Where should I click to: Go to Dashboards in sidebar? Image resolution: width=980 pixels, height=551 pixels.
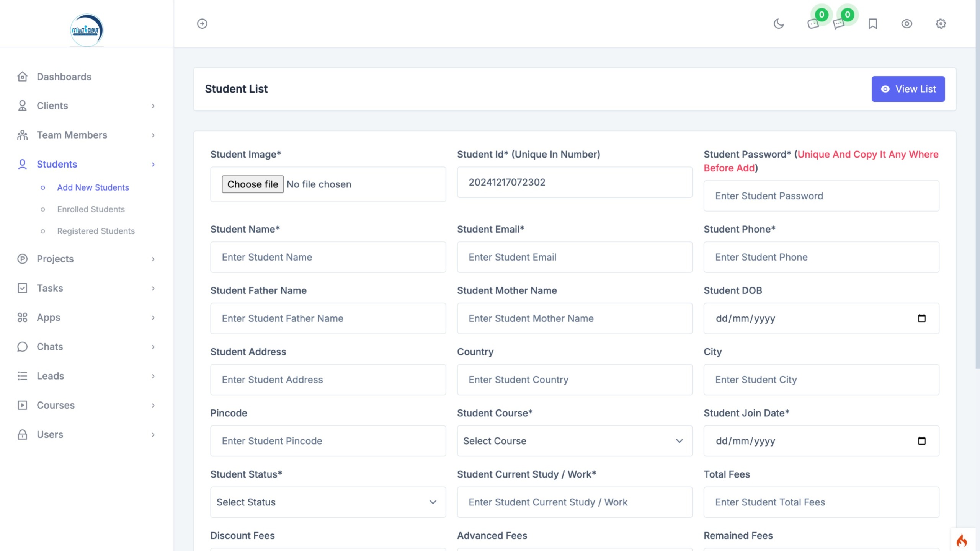pos(64,77)
